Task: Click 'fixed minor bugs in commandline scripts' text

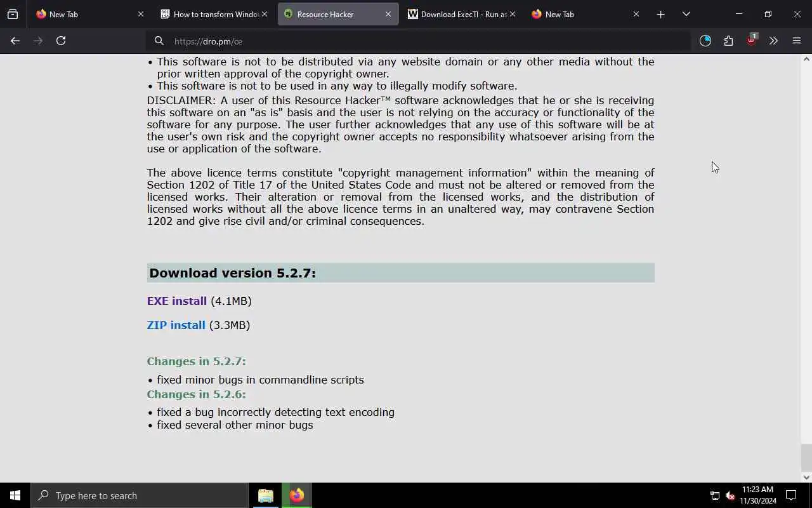Action: 261,380
